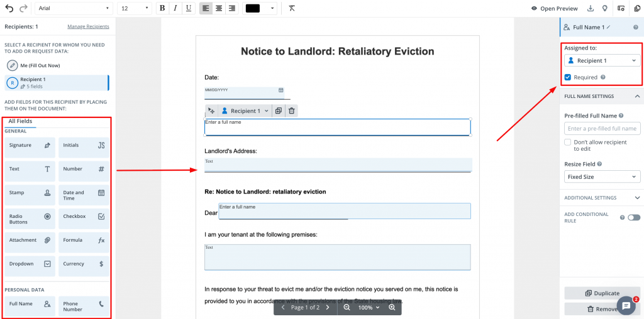
Task: Open the chat support bubble
Action: 626,305
